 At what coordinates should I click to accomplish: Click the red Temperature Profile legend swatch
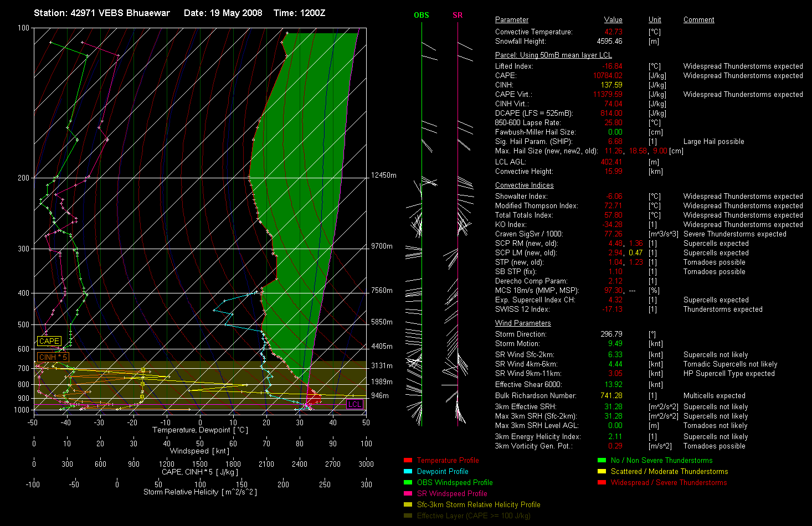click(x=408, y=460)
